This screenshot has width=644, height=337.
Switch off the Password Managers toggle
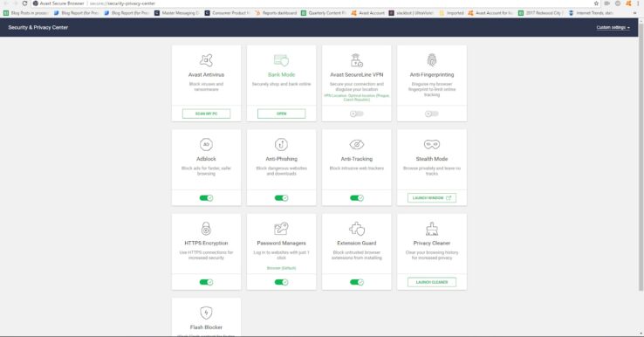[281, 282]
